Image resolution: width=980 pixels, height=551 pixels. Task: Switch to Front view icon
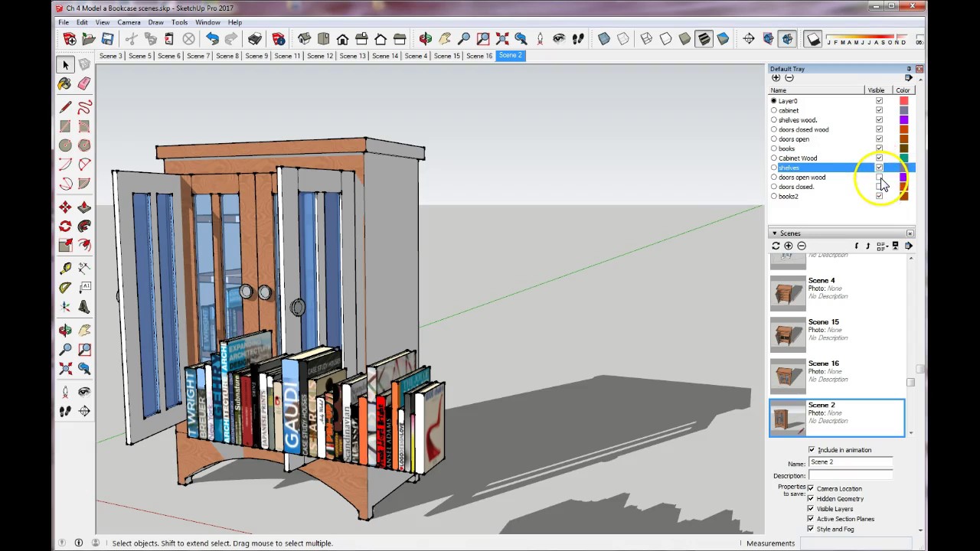point(342,39)
